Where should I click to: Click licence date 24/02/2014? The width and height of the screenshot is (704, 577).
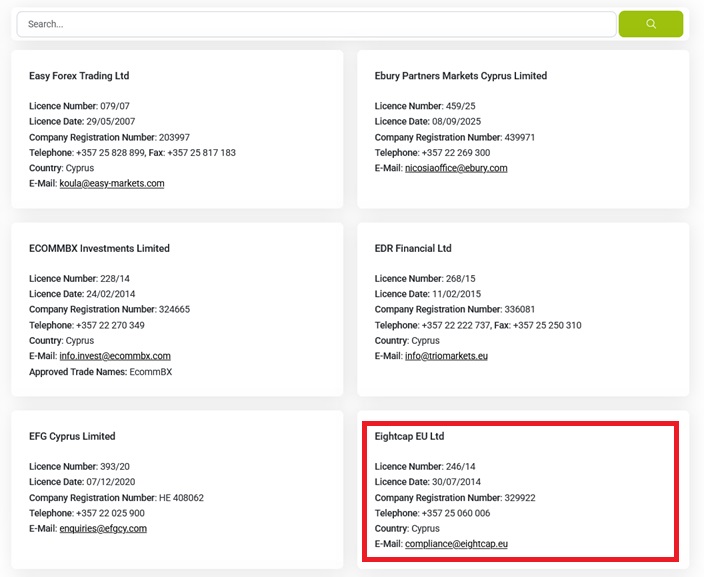(111, 294)
